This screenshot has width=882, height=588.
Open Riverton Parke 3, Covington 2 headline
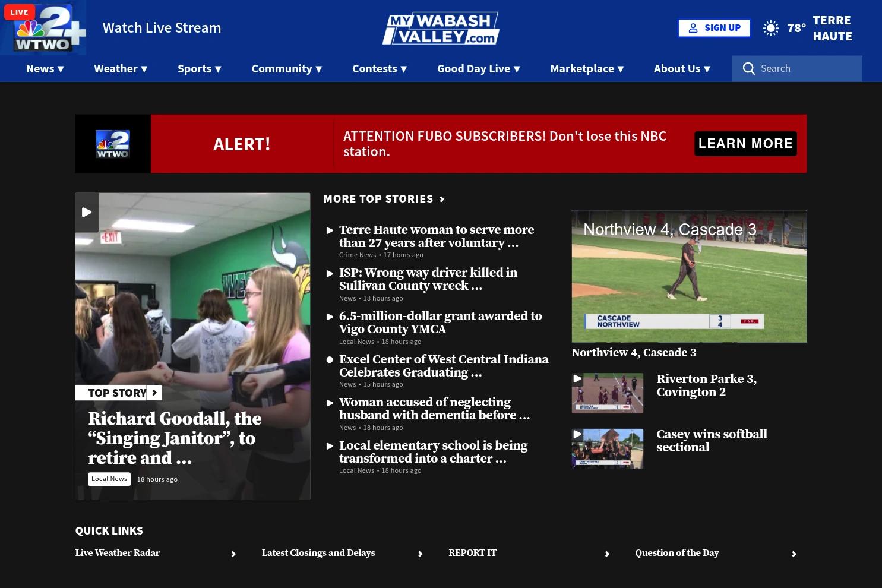(706, 385)
